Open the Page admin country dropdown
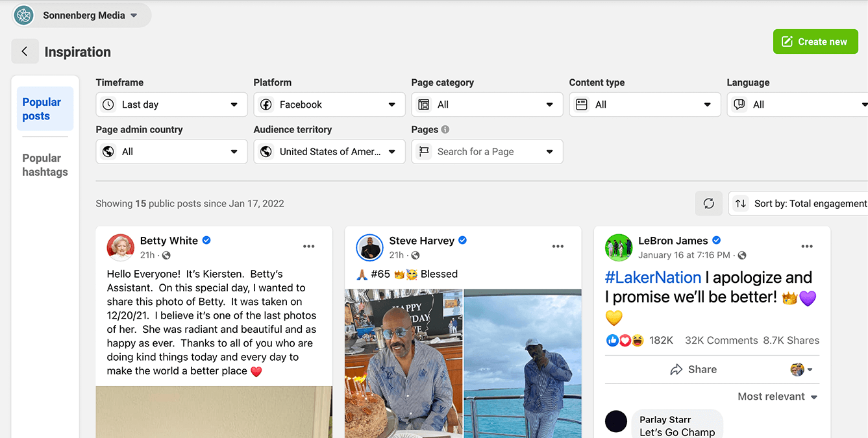Screen dimensions: 868x438 coord(171,152)
